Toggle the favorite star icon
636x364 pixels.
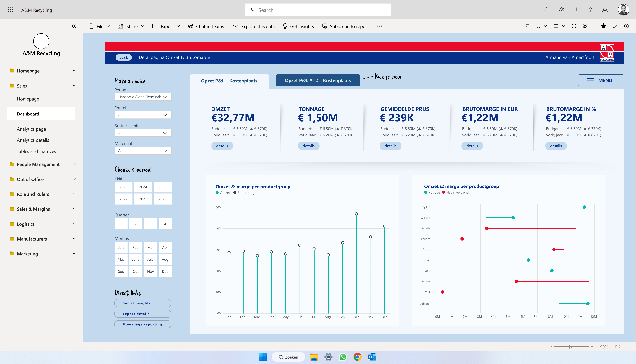604,26
